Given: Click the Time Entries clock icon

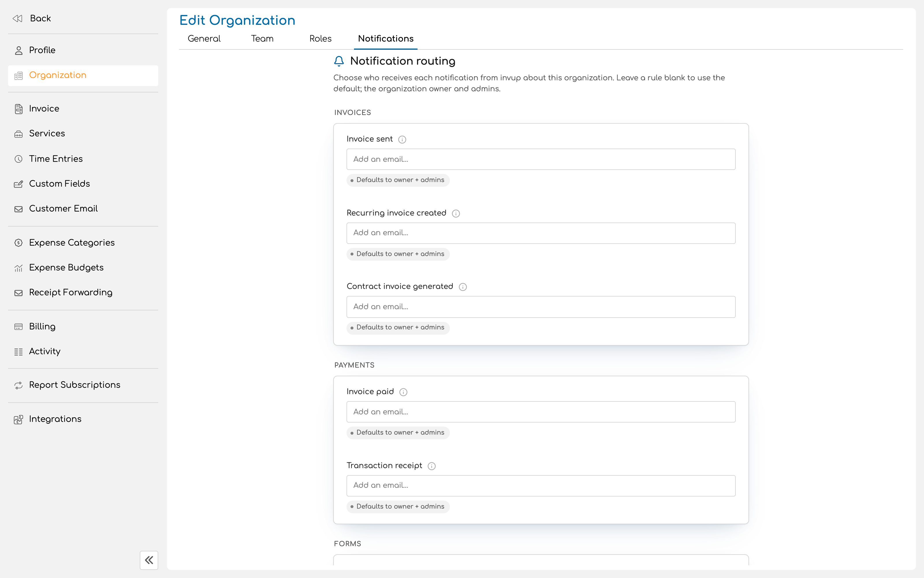Looking at the screenshot, I should [18, 159].
